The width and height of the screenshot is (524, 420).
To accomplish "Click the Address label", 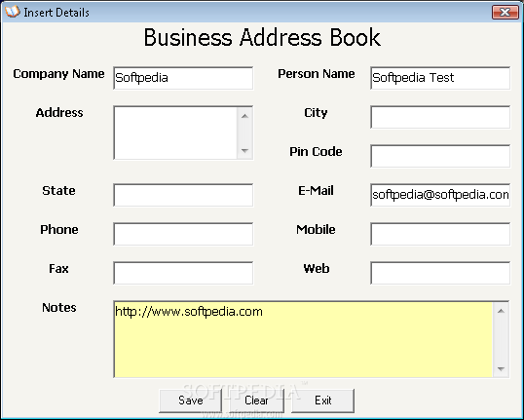I will point(59,113).
